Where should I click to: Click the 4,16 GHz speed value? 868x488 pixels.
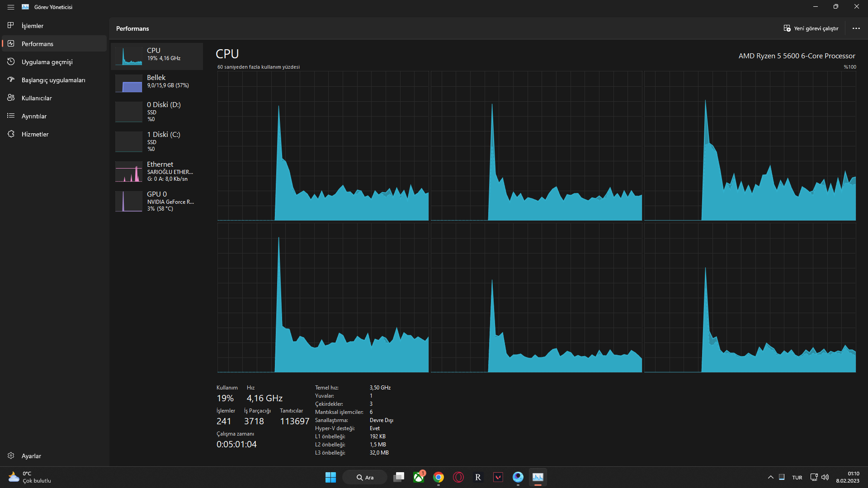(x=264, y=398)
